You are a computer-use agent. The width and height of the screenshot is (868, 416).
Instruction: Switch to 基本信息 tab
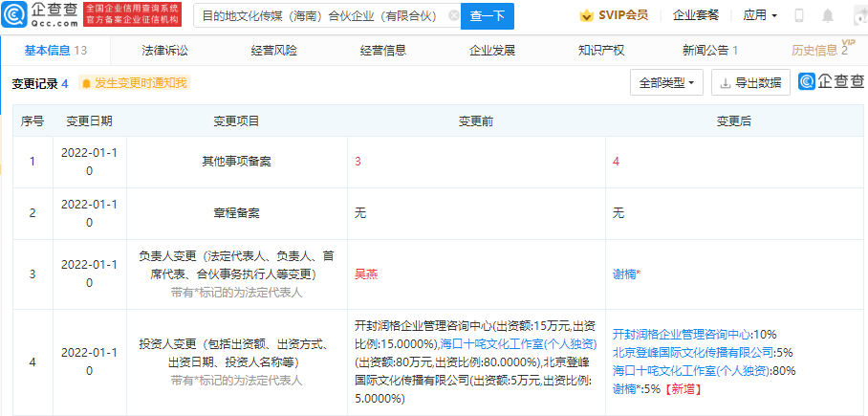point(55,51)
